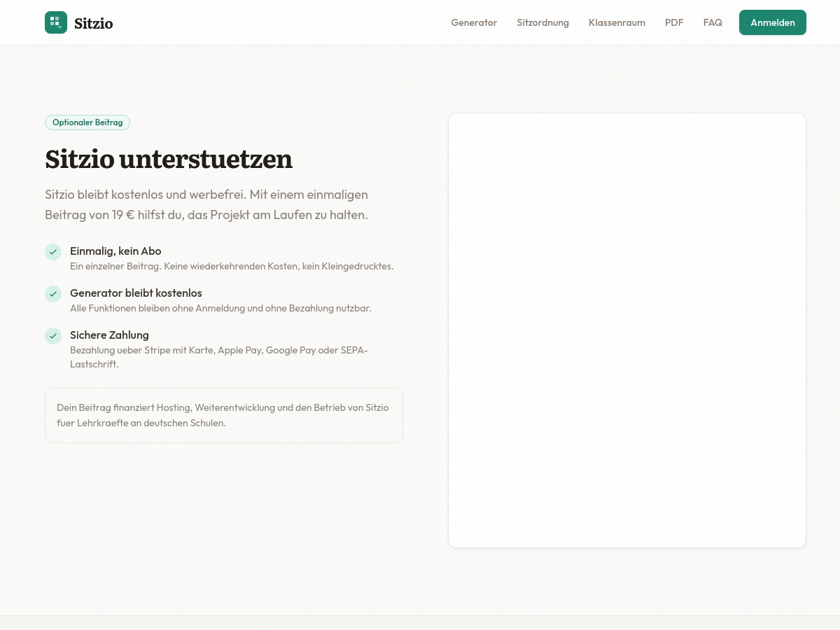Navigate to Sitzordnung

tap(542, 22)
